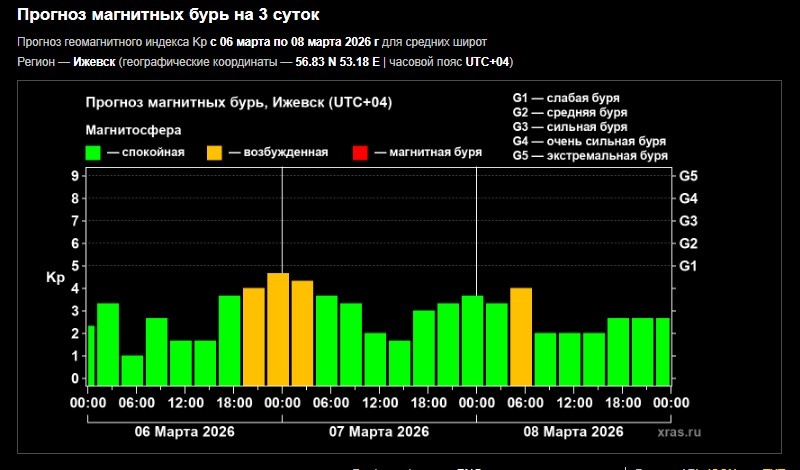Click chart title 'Прогноз магнитных бурь, Ижевск (UTC+04)'
Screen dimensions: 800x470
(x=239, y=103)
